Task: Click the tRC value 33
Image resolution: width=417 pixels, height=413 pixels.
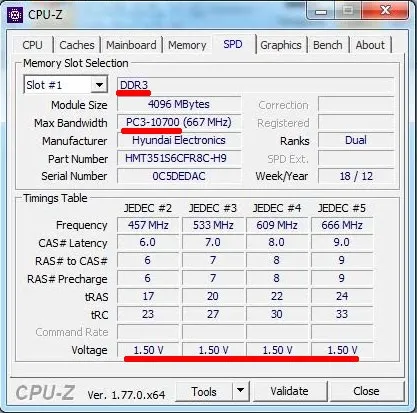Action: [342, 314]
